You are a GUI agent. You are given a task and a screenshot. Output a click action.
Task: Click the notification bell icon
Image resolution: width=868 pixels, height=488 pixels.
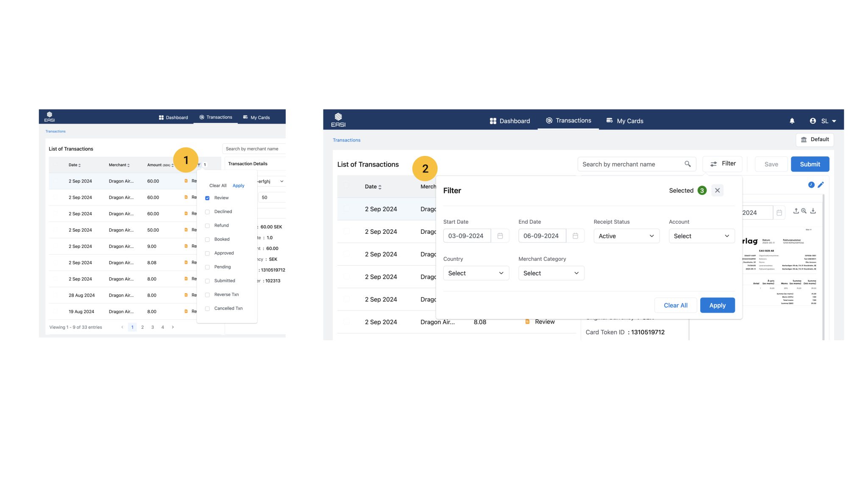tap(792, 121)
